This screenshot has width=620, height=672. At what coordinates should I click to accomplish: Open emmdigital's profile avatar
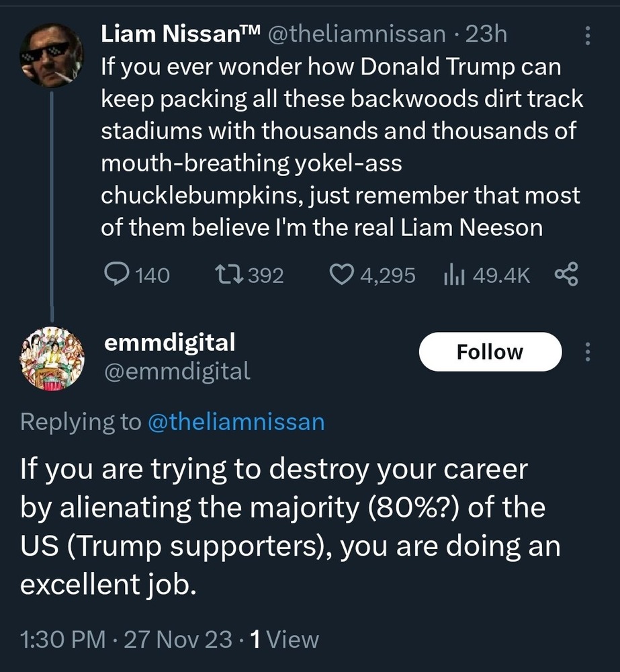point(51,358)
